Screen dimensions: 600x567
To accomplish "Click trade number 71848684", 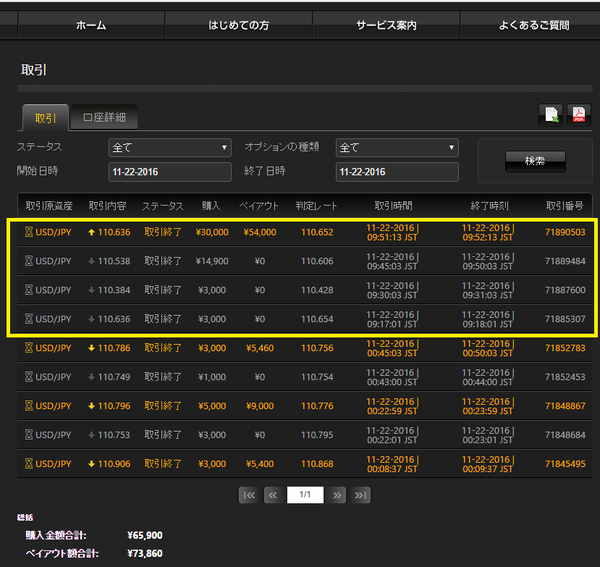I will coord(565,435).
